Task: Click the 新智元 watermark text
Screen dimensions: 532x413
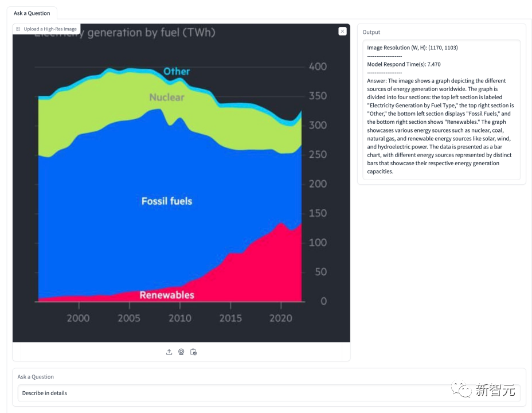Action: point(495,391)
